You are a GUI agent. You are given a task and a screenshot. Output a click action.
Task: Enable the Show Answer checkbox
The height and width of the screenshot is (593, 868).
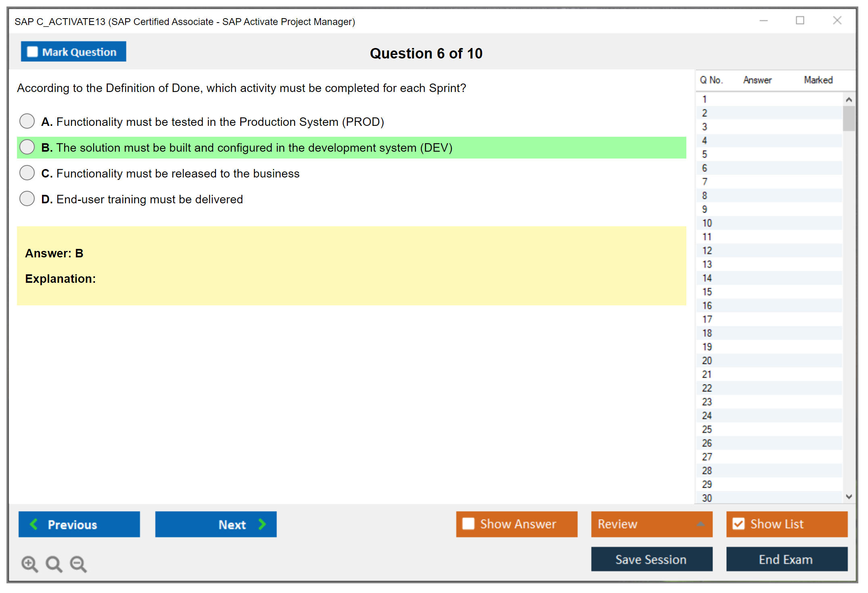pyautogui.click(x=468, y=524)
